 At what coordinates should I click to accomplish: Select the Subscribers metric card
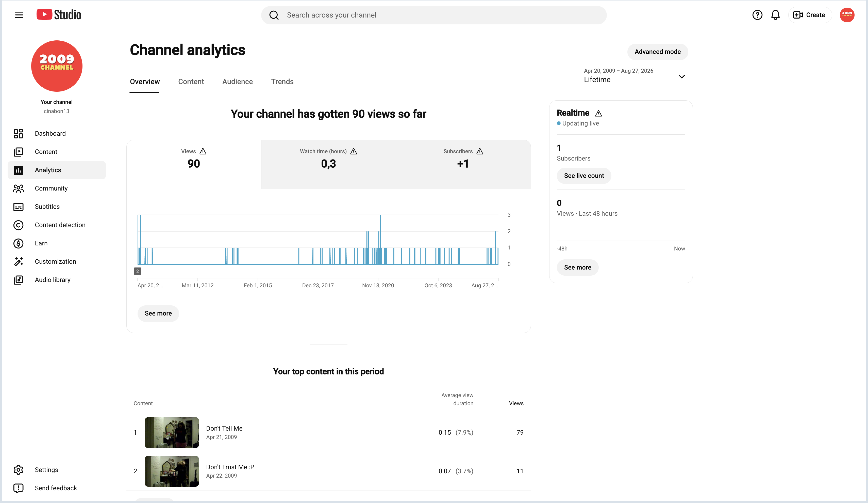tap(463, 164)
